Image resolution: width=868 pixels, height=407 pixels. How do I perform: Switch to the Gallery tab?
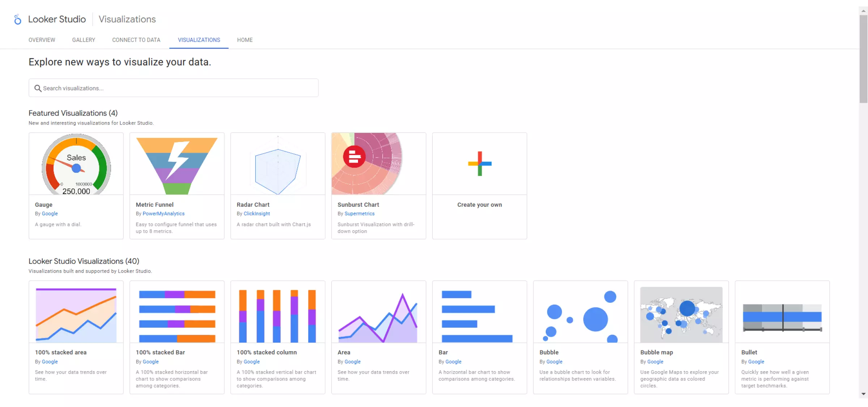click(84, 40)
